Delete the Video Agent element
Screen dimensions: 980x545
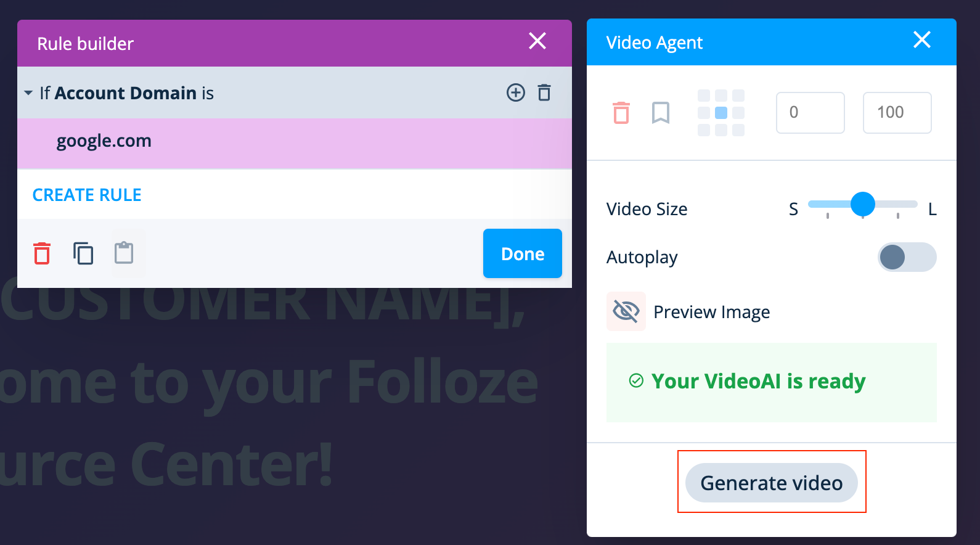pyautogui.click(x=621, y=113)
